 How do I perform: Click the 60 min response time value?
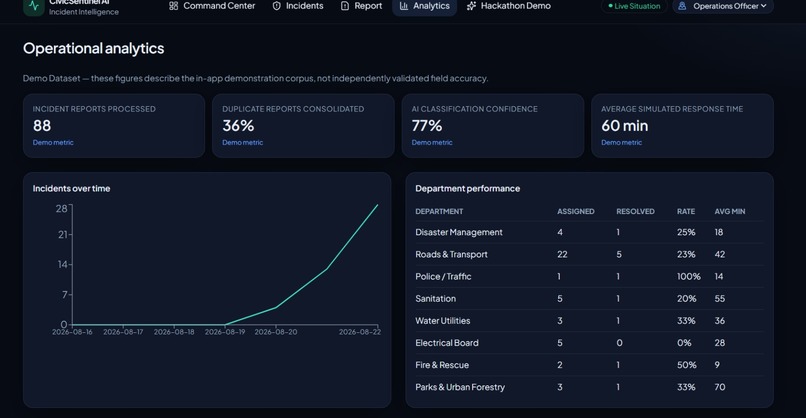tap(625, 125)
